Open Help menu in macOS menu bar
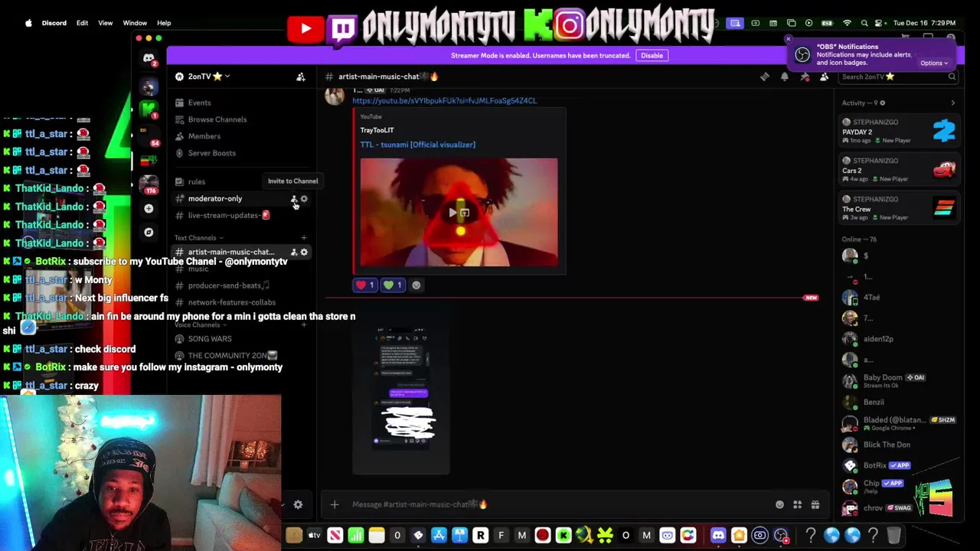The image size is (980, 551). click(x=164, y=23)
